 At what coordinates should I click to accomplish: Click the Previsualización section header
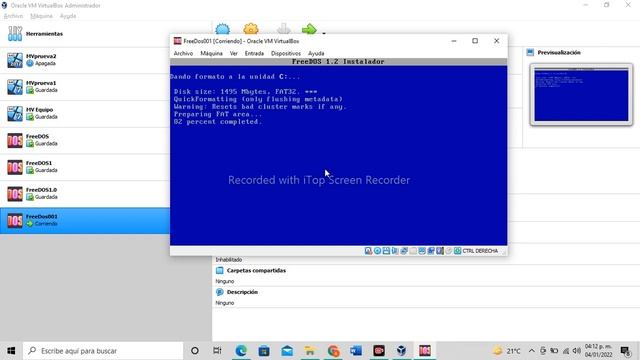point(559,53)
